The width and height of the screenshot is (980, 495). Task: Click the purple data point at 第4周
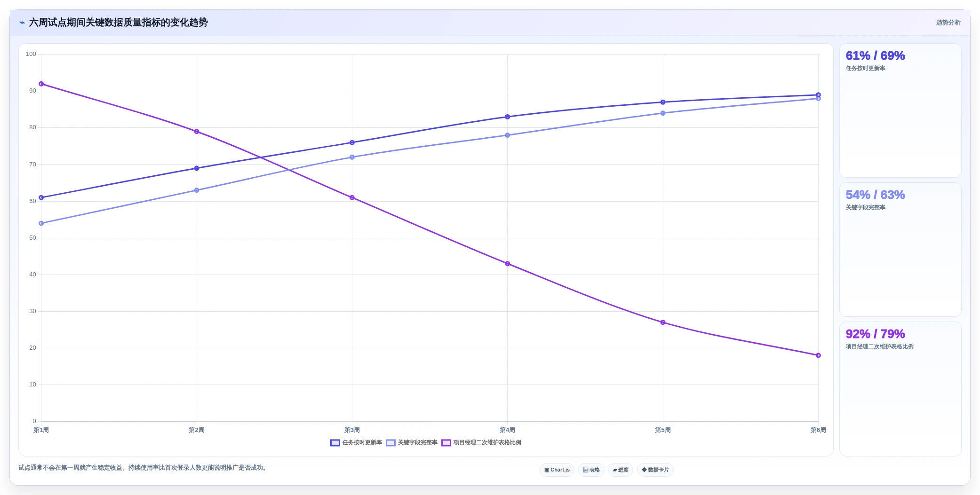pos(507,264)
